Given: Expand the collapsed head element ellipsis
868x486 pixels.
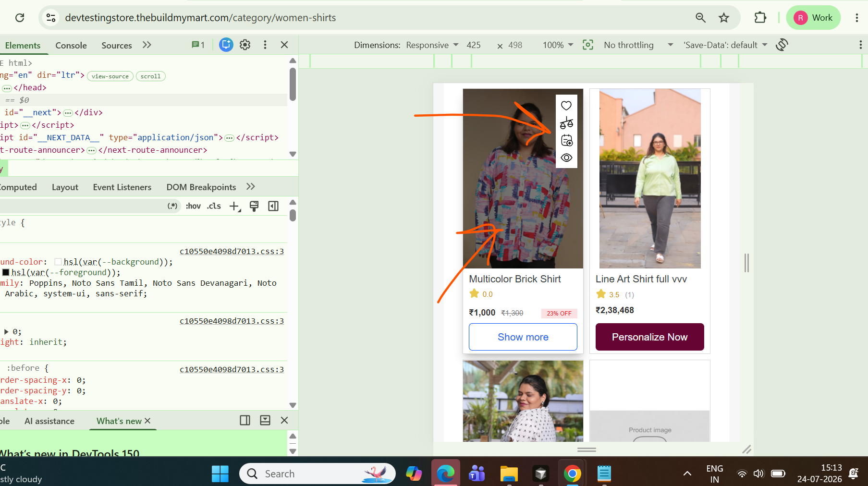Looking at the screenshot, I should [x=7, y=88].
